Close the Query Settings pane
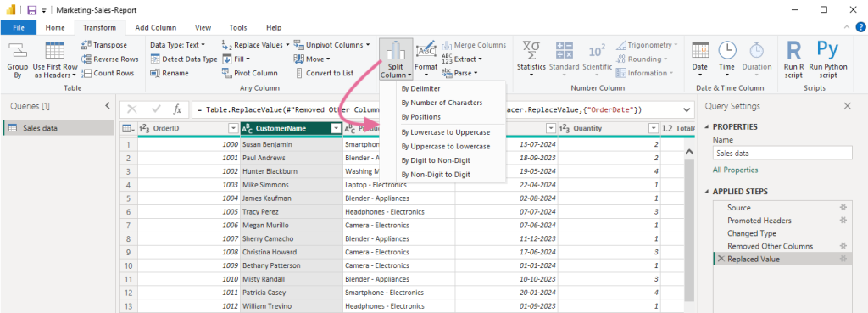 pyautogui.click(x=847, y=106)
